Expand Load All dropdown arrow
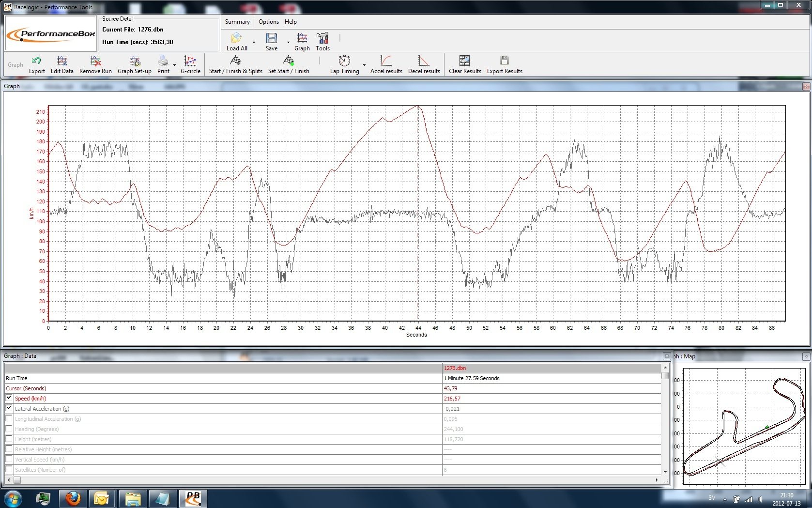 coord(254,42)
